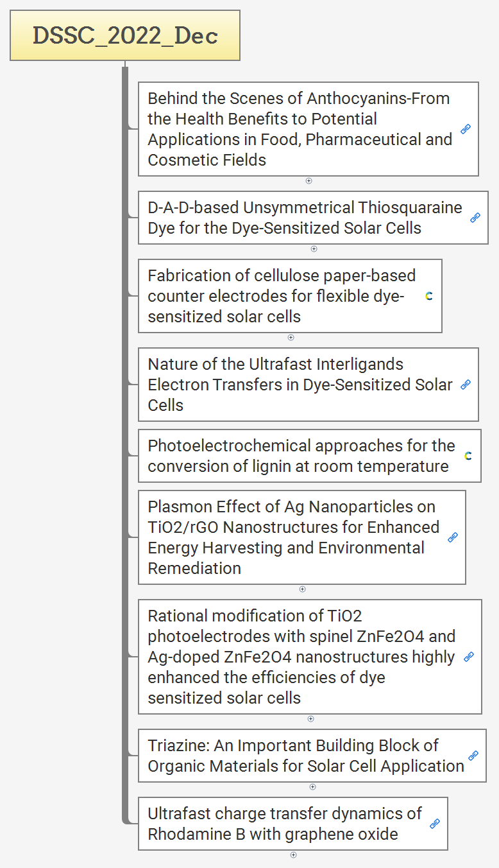Image resolution: width=499 pixels, height=868 pixels.
Task: Open the link on the Rhodamine B node
Action: (435, 824)
